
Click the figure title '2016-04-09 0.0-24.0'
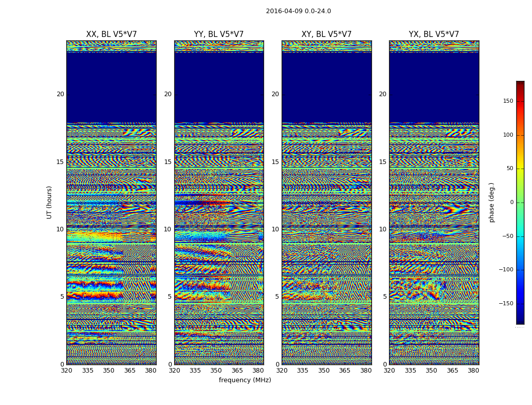coord(298,11)
